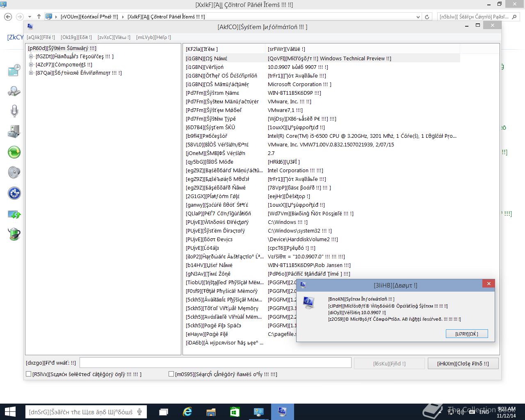Select Components tree label

pyautogui.click(x=64, y=65)
